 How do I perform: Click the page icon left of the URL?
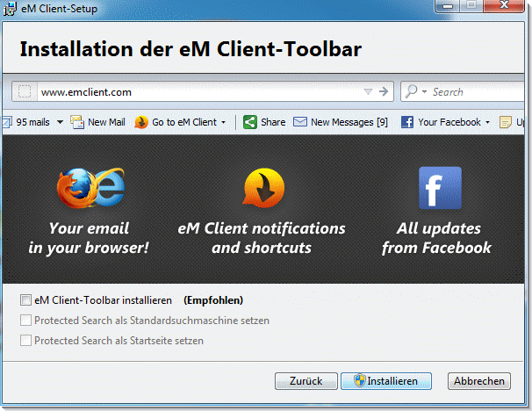(25, 91)
